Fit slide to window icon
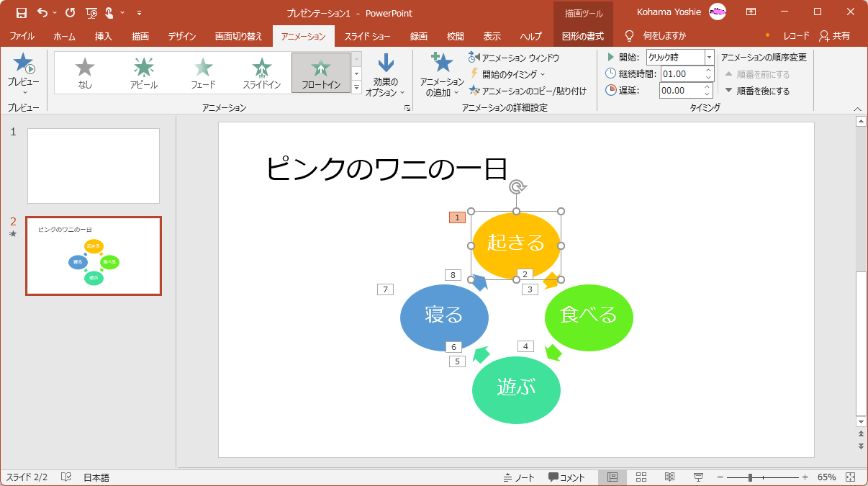The width and height of the screenshot is (868, 486). pyautogui.click(x=851, y=477)
